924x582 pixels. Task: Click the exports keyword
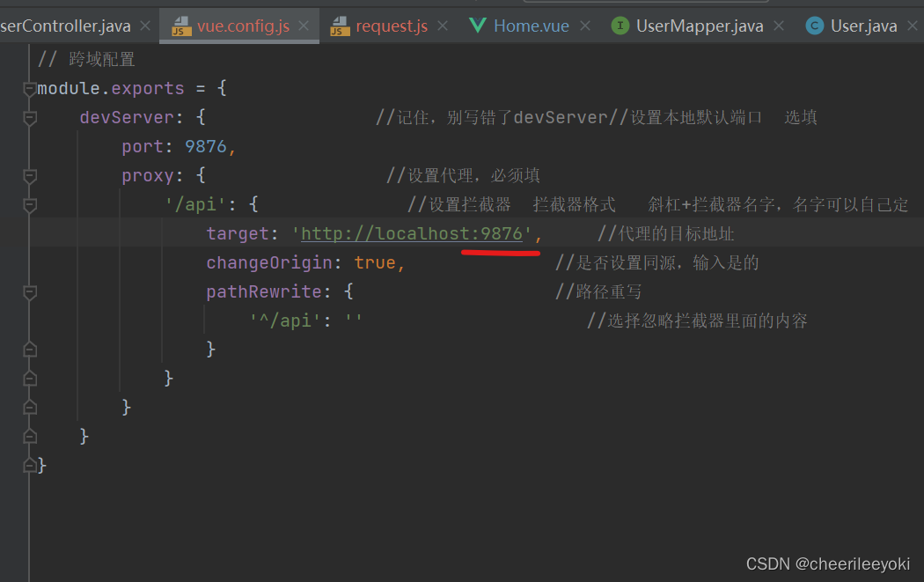148,88
